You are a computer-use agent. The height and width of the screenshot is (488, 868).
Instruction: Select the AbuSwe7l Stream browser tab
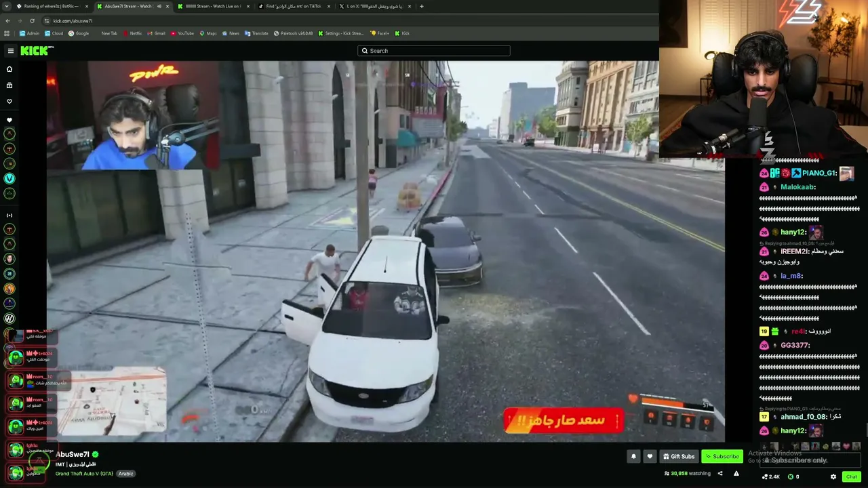[132, 7]
